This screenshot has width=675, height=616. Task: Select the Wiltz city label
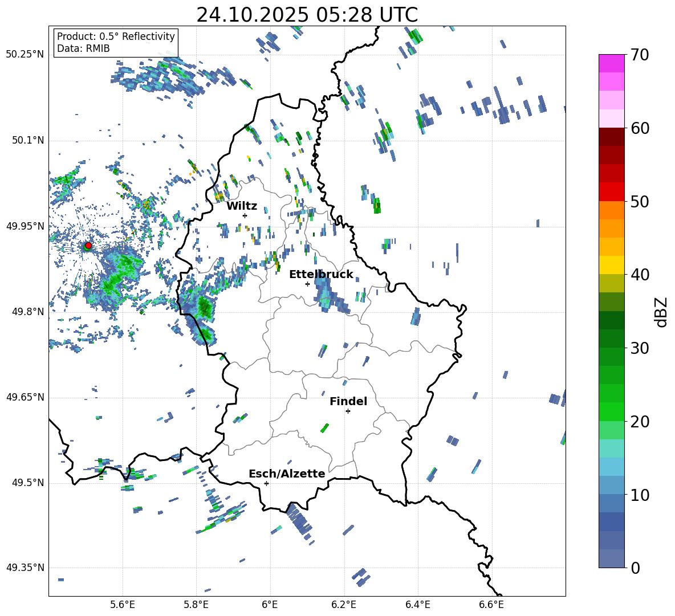(x=242, y=206)
